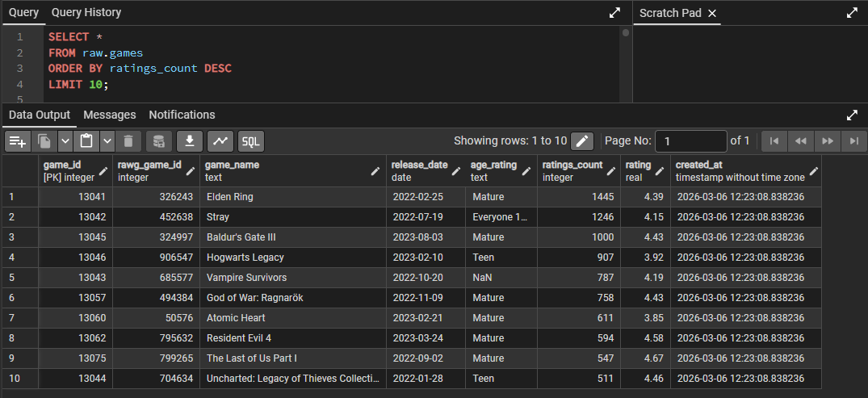Click the age_rating column edit pencil
Screen dimensions: 868x398
pos(527,172)
